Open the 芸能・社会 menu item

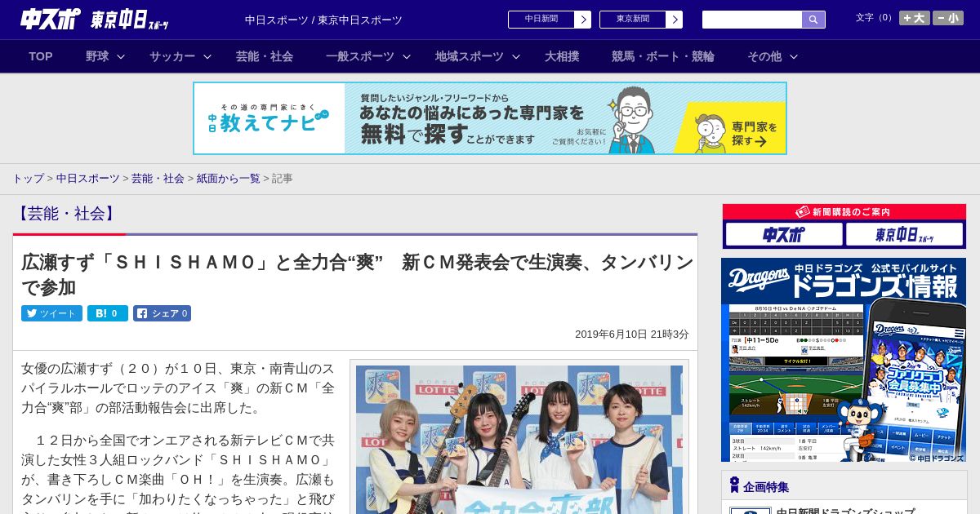click(265, 56)
